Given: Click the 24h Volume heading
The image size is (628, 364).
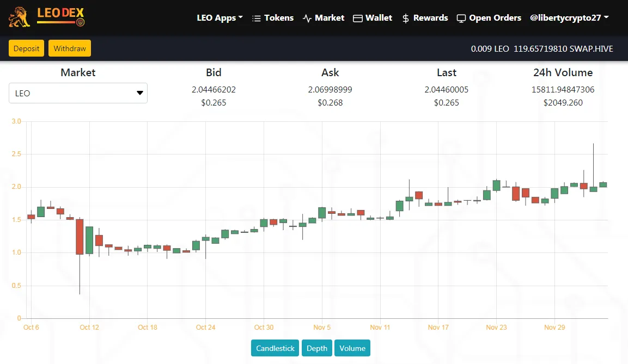Looking at the screenshot, I should tap(563, 72).
